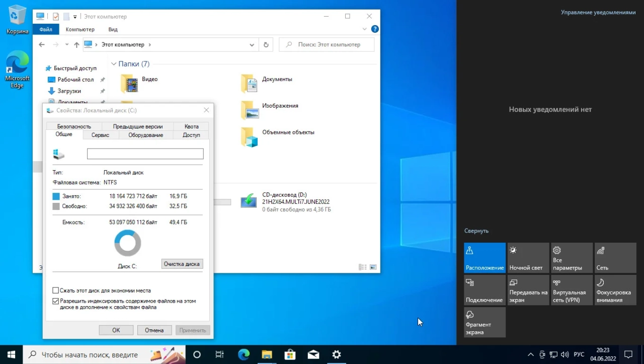
Task: Open Mail app from the taskbar
Action: point(313,354)
